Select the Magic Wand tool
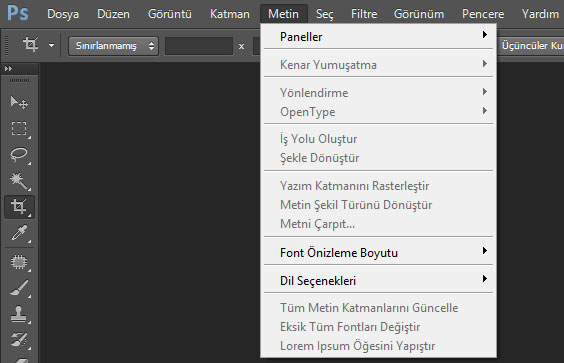This screenshot has width=564, height=363. click(19, 181)
